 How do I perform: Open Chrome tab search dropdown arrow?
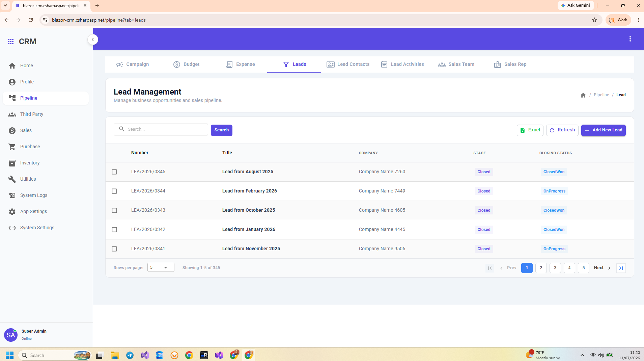(x=5, y=5)
